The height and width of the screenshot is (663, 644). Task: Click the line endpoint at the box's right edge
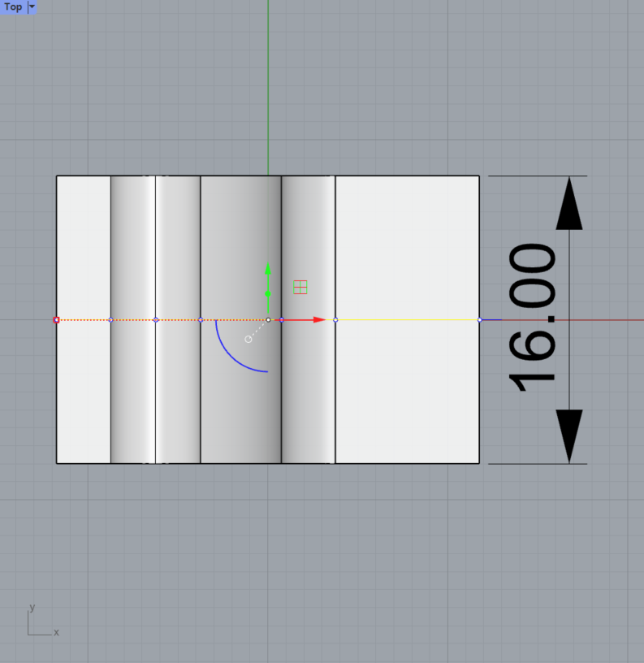click(x=480, y=320)
